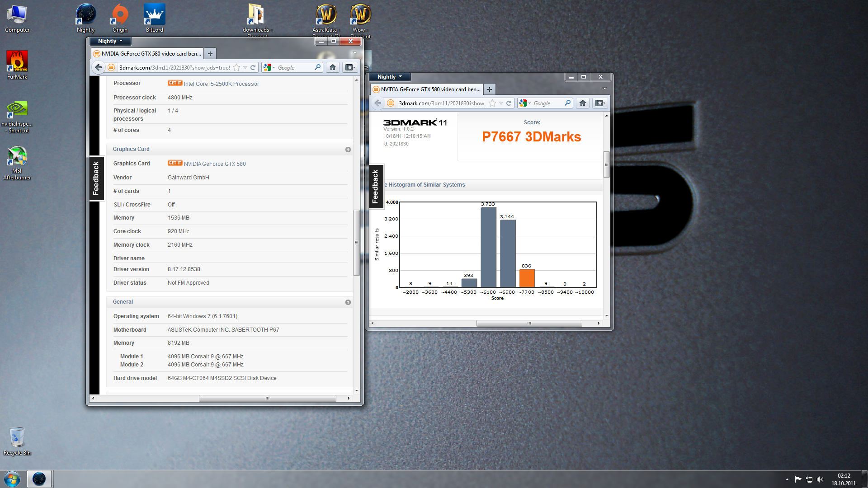Open the bookmarks menu button in left window

point(350,67)
